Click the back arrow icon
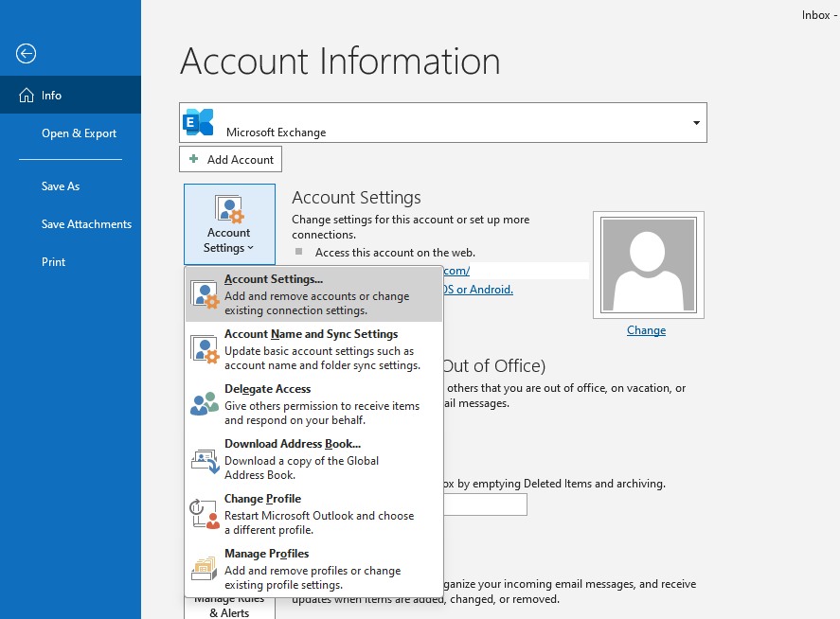The width and height of the screenshot is (840, 619). coord(26,54)
